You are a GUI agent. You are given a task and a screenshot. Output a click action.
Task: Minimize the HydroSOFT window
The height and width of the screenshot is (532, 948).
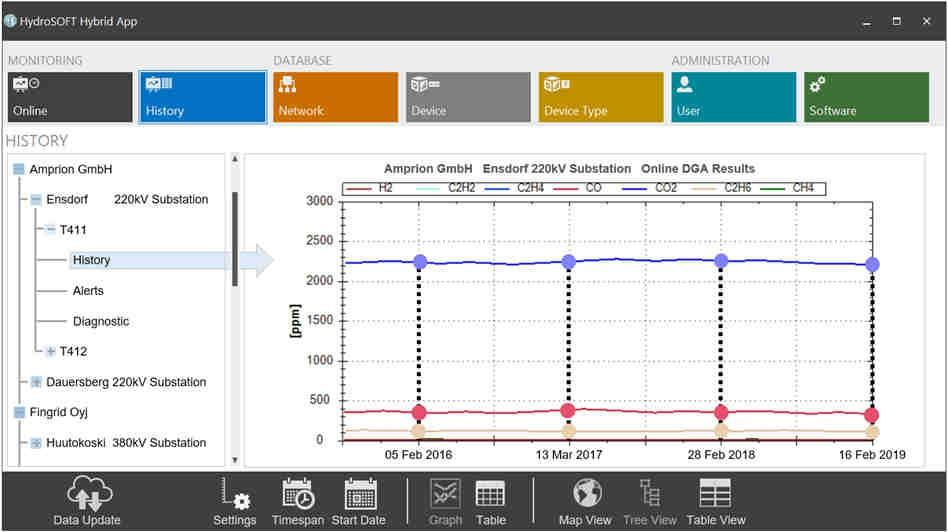867,22
